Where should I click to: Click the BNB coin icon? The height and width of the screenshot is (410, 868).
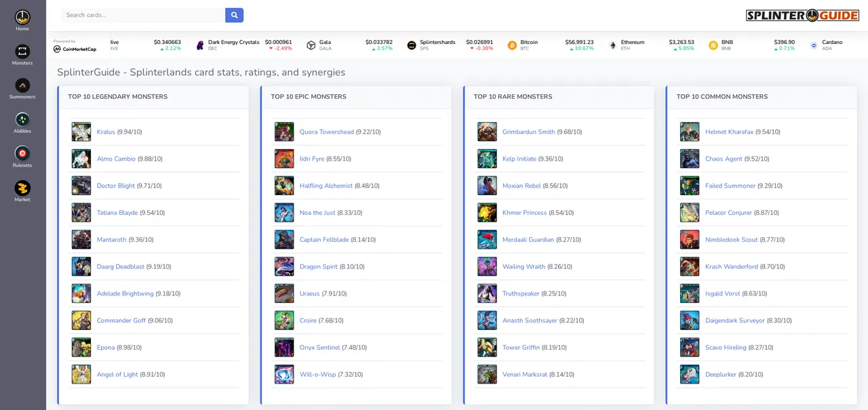713,45
